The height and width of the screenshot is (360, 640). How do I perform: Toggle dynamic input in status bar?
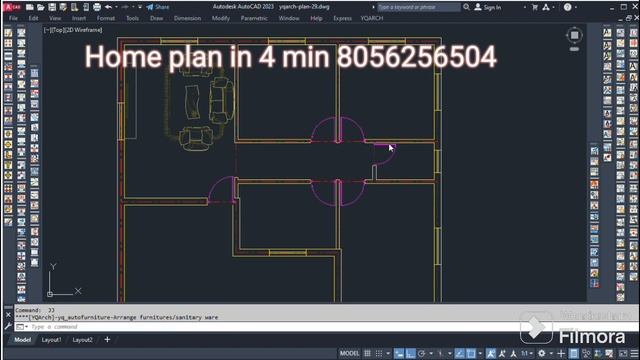[399, 353]
